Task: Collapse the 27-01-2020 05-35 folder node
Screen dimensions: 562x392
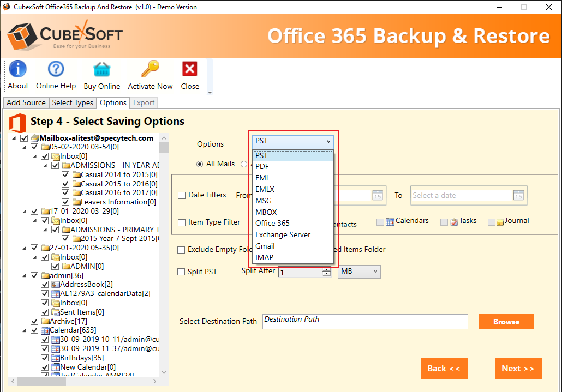Action: pos(25,248)
